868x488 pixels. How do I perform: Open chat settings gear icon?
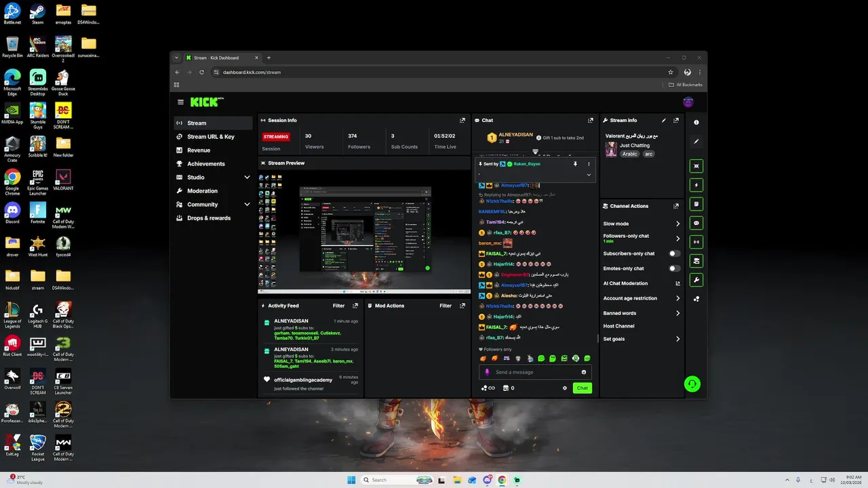coord(565,388)
